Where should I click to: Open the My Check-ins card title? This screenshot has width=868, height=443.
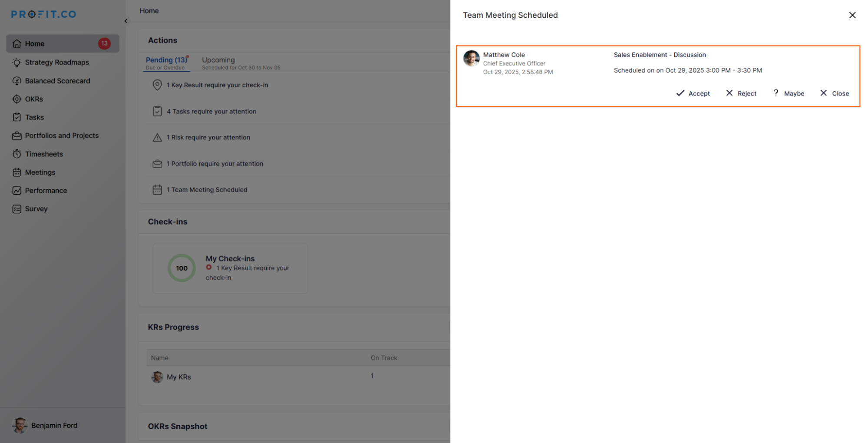coord(230,258)
